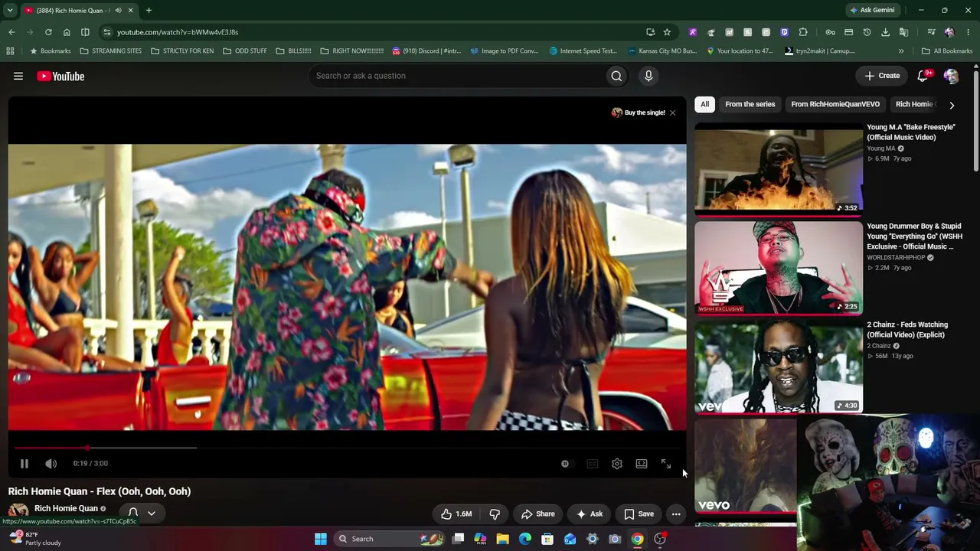The height and width of the screenshot is (551, 980).
Task: Show more filter chips with right arrow
Action: 952,105
